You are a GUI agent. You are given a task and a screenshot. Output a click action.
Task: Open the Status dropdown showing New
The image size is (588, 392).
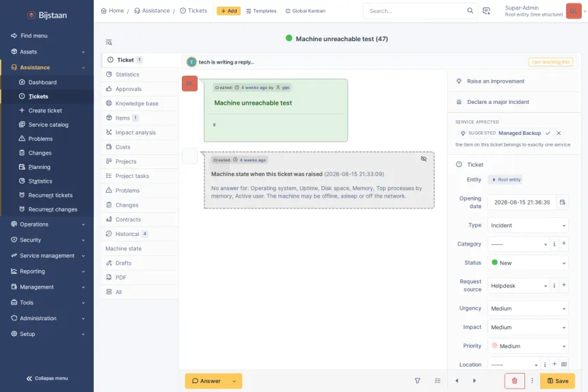coord(528,263)
